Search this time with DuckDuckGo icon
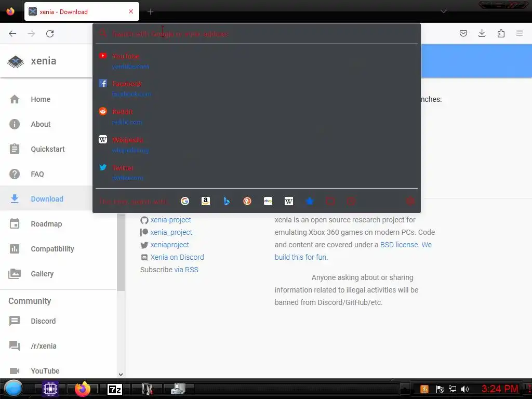 pyautogui.click(x=247, y=201)
